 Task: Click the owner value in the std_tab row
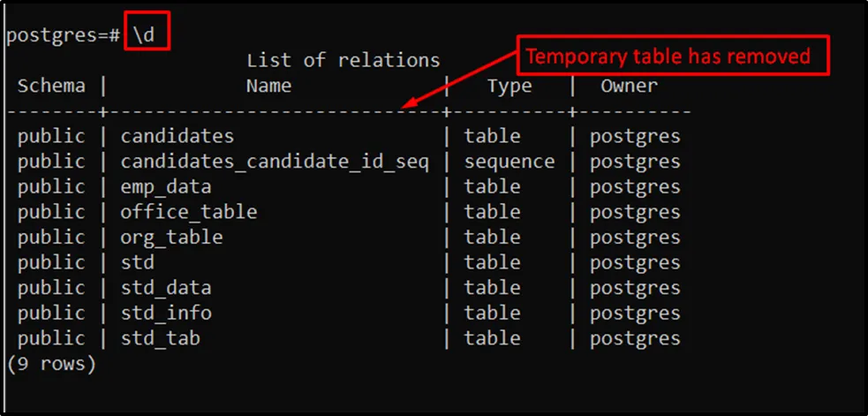635,338
